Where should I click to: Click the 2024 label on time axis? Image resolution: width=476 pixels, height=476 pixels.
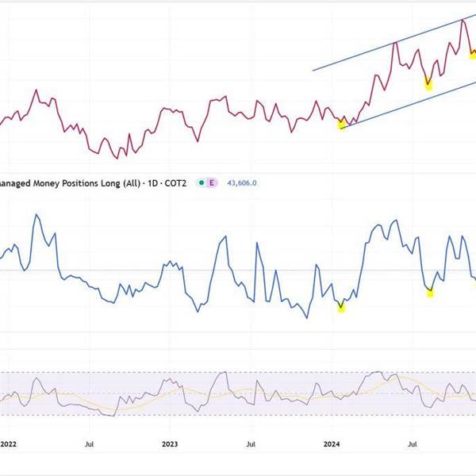[332, 444]
